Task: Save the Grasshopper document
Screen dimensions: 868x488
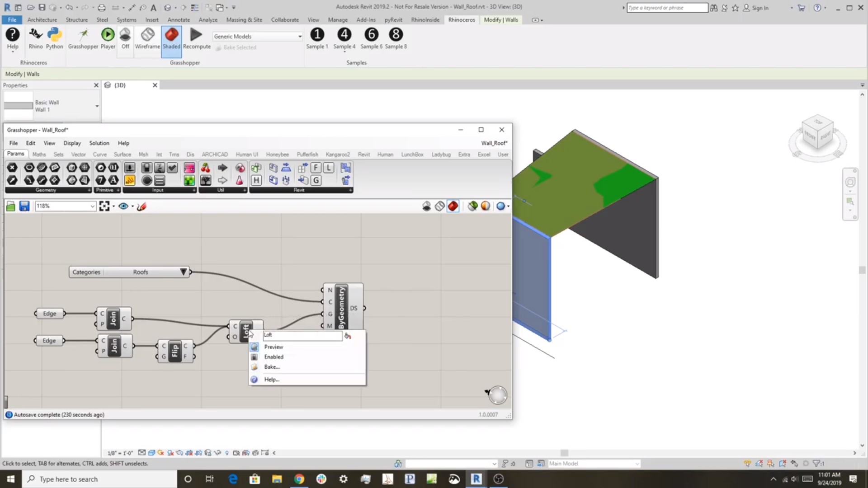Action: (24, 206)
